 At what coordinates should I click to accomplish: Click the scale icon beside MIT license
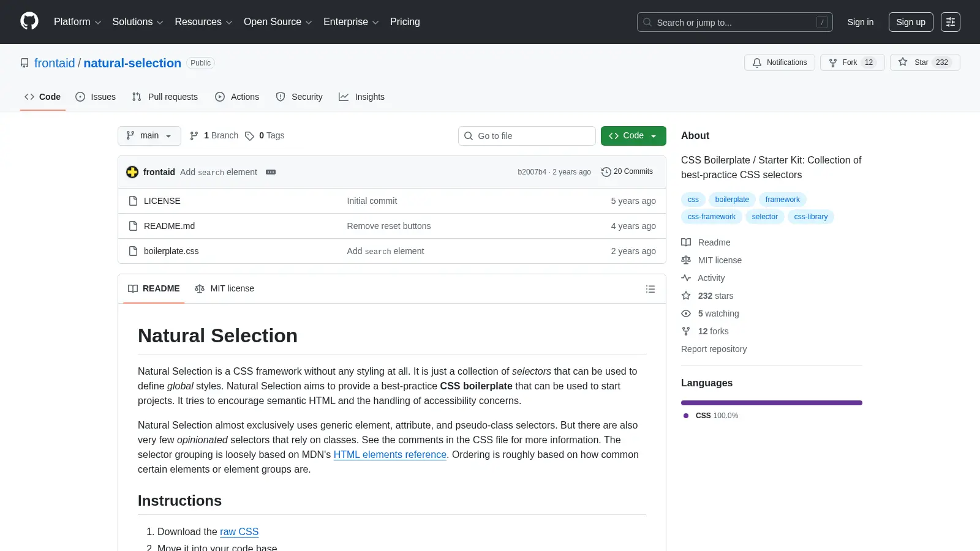pyautogui.click(x=686, y=260)
